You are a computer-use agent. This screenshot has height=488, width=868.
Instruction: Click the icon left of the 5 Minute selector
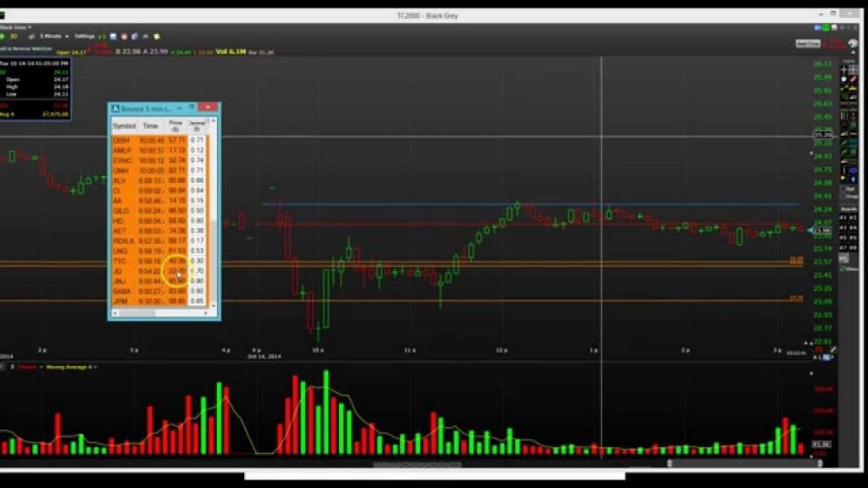coord(31,36)
